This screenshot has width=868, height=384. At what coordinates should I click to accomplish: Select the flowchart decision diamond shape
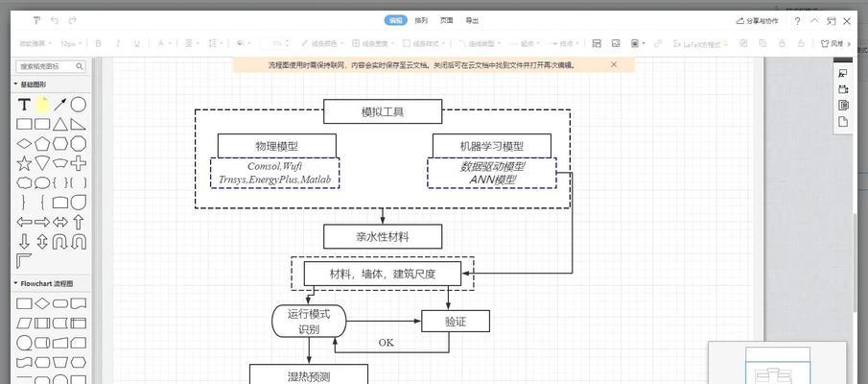(42, 303)
